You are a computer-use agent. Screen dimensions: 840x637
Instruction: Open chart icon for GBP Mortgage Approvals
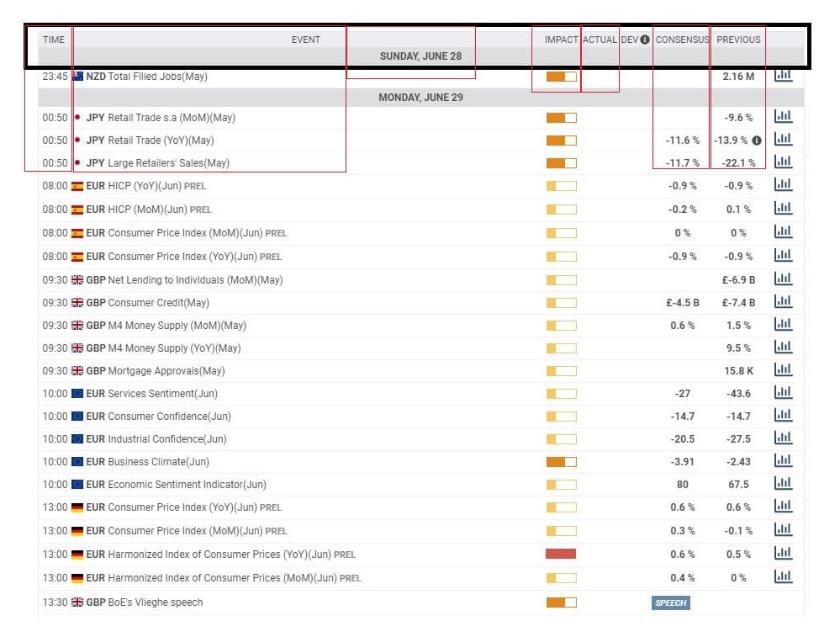click(x=783, y=369)
